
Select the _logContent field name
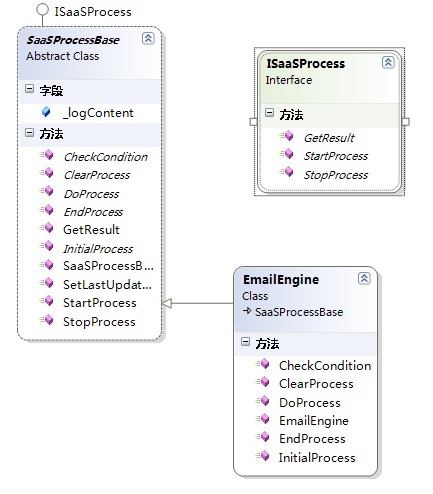click(98, 113)
